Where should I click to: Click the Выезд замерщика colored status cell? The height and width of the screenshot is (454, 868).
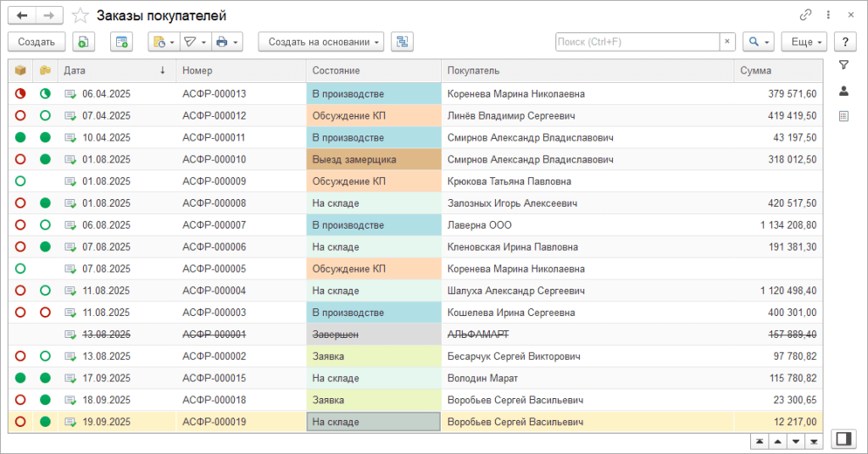[x=374, y=159]
